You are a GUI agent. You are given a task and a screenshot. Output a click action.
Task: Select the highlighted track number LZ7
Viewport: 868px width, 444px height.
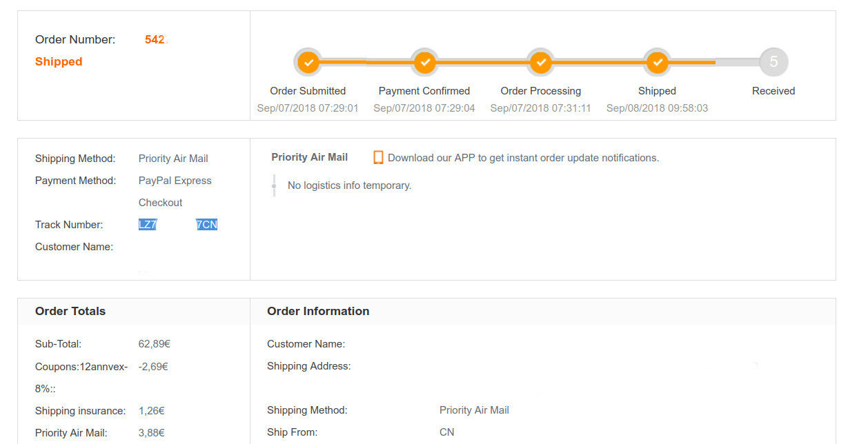(x=148, y=225)
